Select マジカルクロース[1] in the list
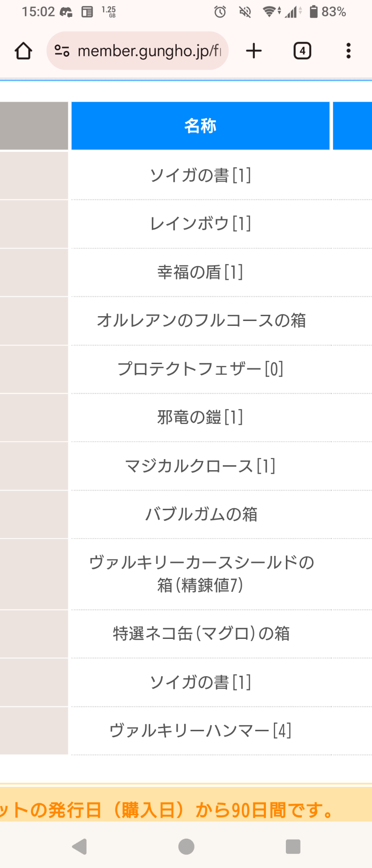This screenshot has height=868, width=372. pyautogui.click(x=200, y=466)
